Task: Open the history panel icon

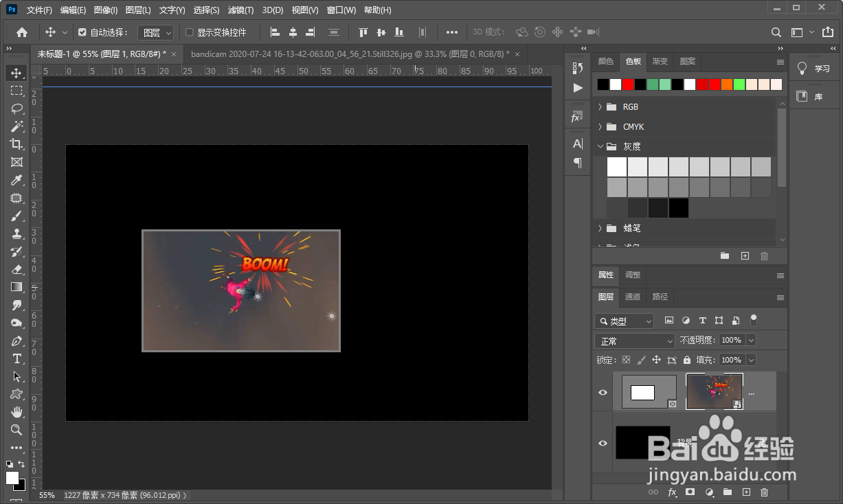Action: 577,67
